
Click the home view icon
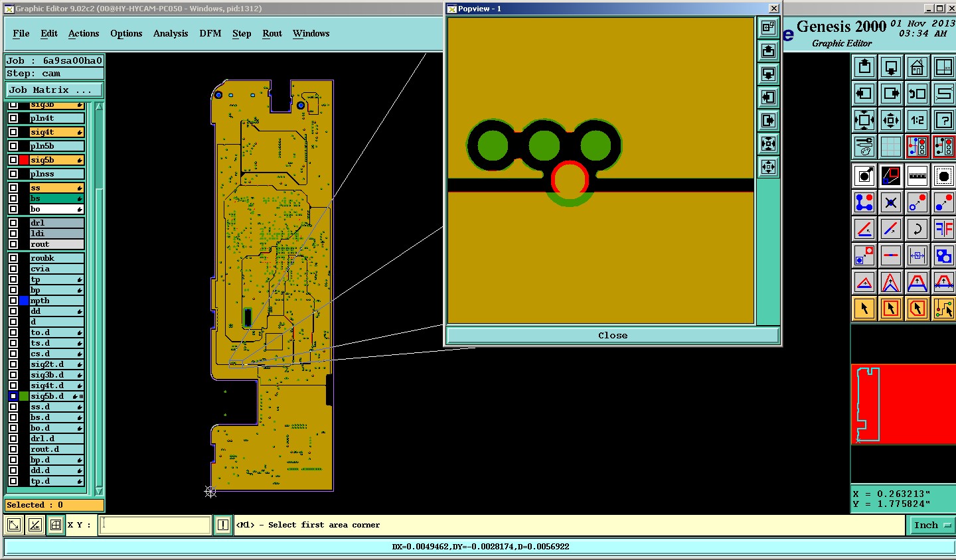(917, 66)
